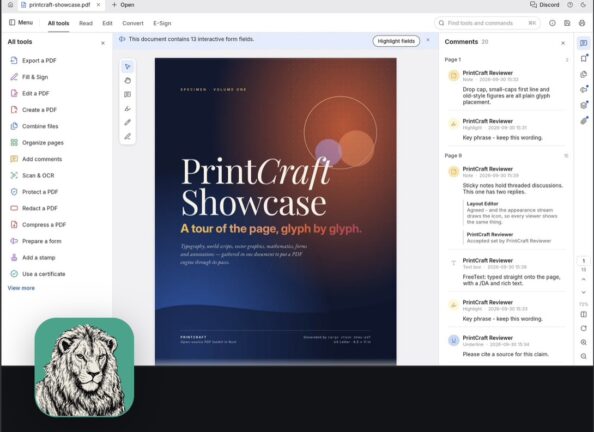Select the hand pan tool
This screenshot has height=432, width=594.
(128, 80)
